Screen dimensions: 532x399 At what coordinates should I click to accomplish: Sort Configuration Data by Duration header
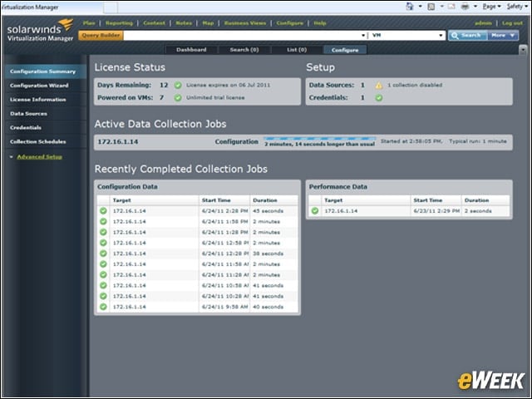pyautogui.click(x=273, y=200)
